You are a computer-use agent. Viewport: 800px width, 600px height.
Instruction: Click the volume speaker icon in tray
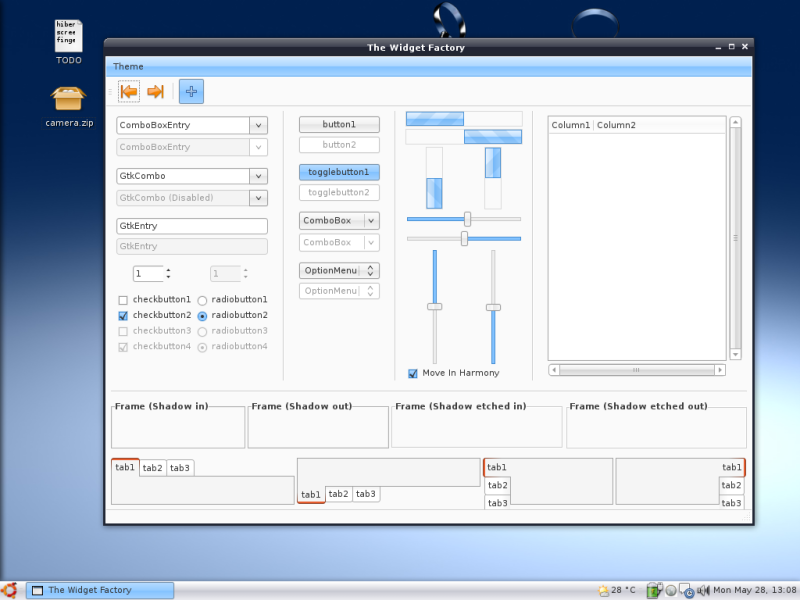point(703,590)
